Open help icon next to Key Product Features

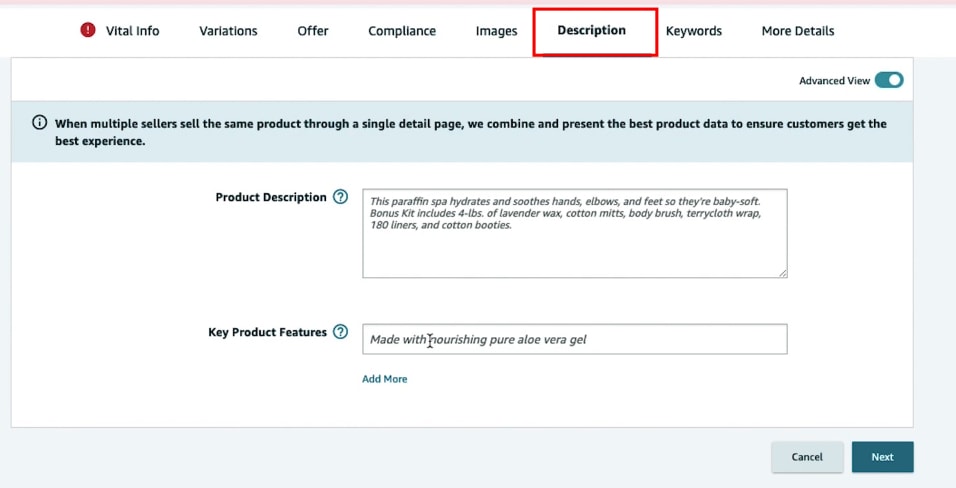pyautogui.click(x=341, y=332)
